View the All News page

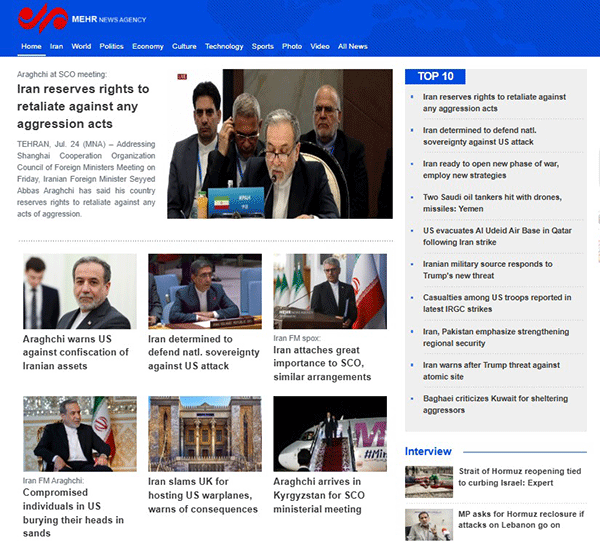[x=352, y=47]
